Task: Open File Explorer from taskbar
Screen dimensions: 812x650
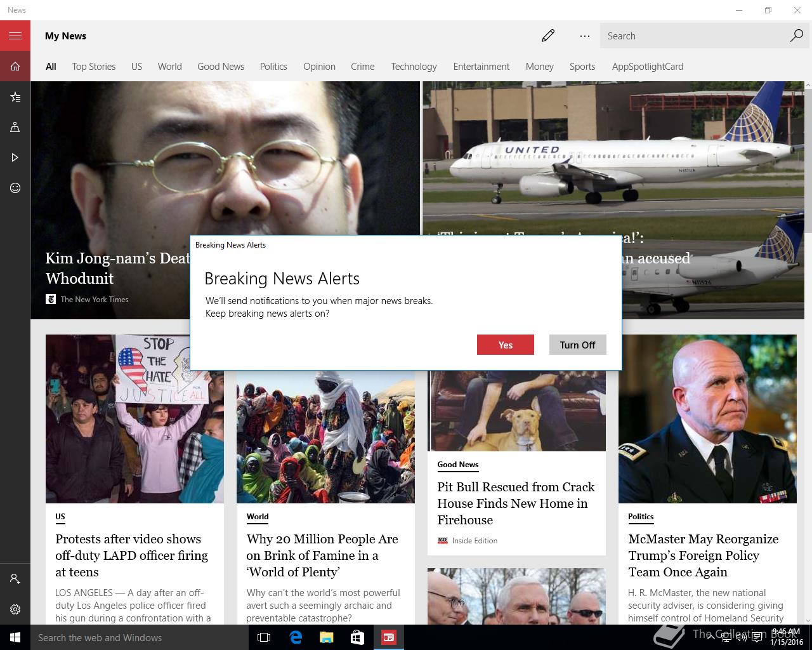Action: coord(327,637)
